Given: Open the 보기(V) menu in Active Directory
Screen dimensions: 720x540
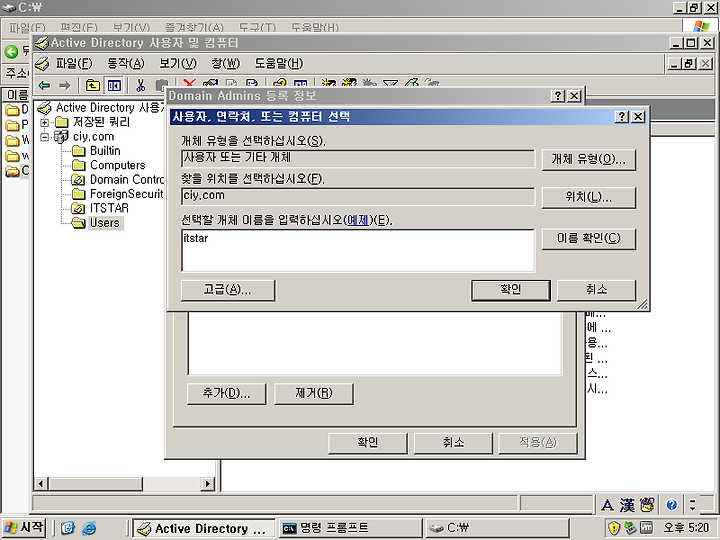Looking at the screenshot, I should click(178, 63).
